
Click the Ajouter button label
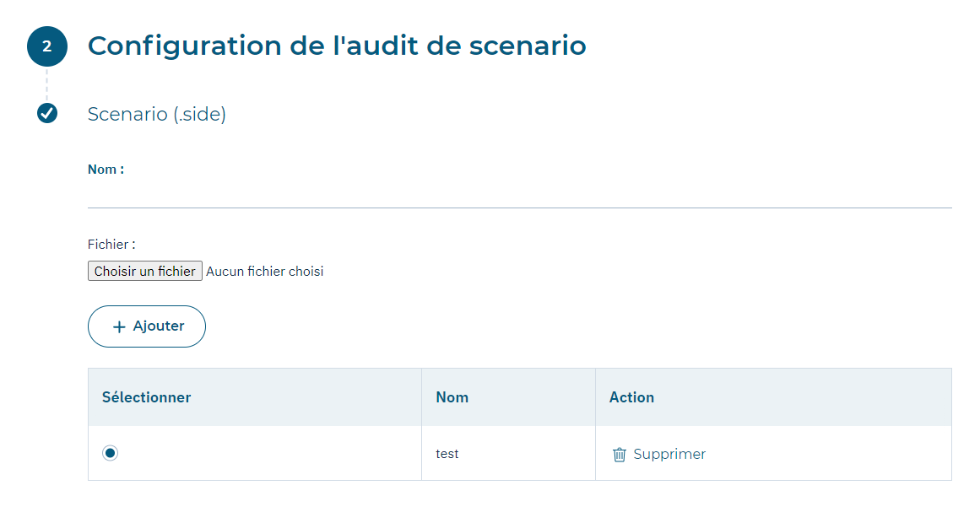point(159,326)
